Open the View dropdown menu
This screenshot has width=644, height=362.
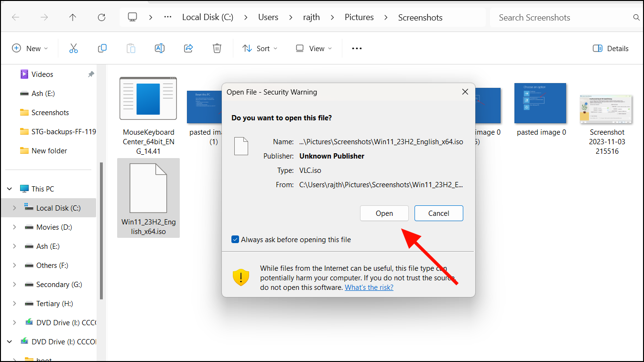click(x=314, y=48)
